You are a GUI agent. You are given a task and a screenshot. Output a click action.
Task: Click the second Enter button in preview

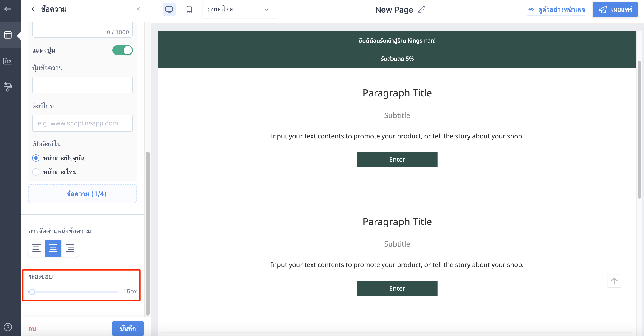(x=397, y=288)
